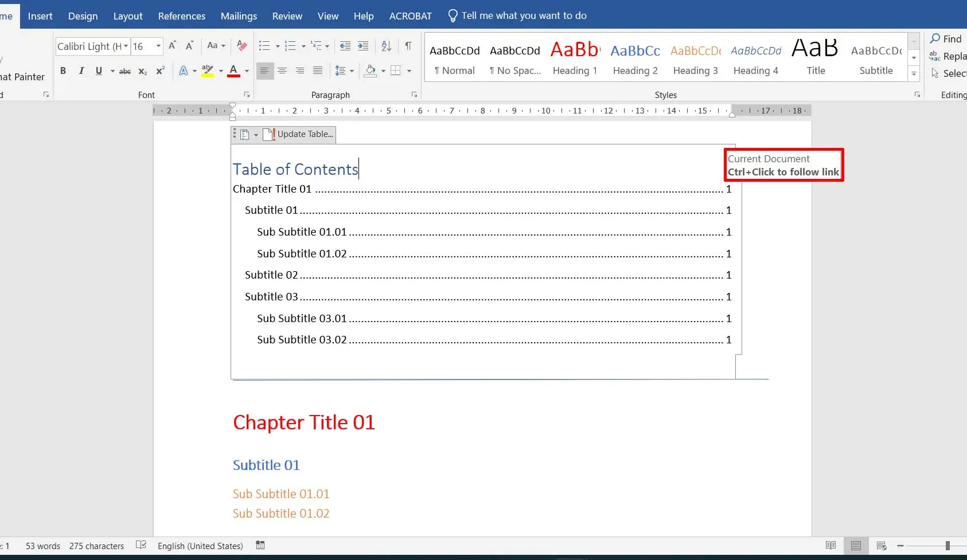Image resolution: width=967 pixels, height=560 pixels.
Task: Click the Shading paint bucket icon
Action: click(x=371, y=71)
